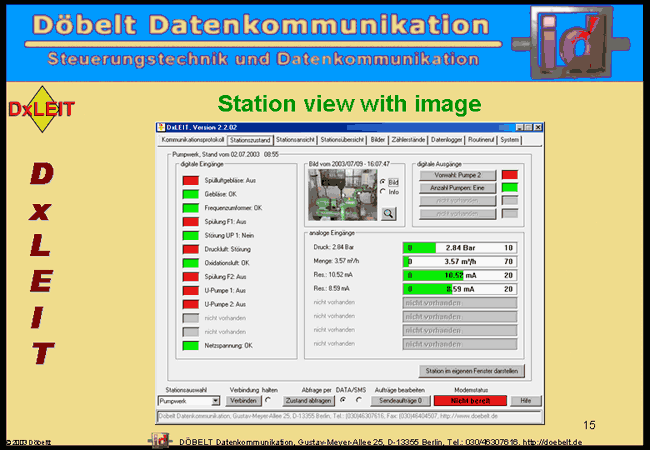Open the magnifier icon under the station image
Viewport: 650px width, 450px height.
[388, 214]
